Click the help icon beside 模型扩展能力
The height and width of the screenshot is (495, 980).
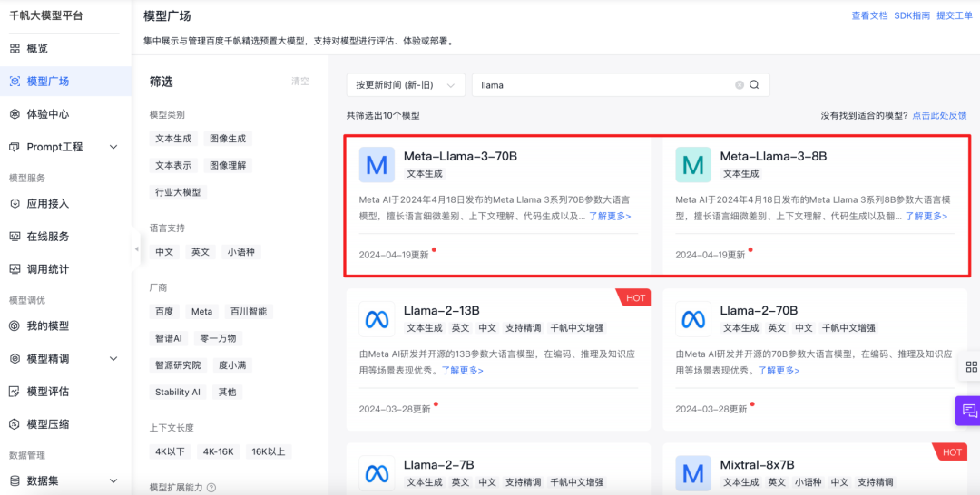(211, 488)
